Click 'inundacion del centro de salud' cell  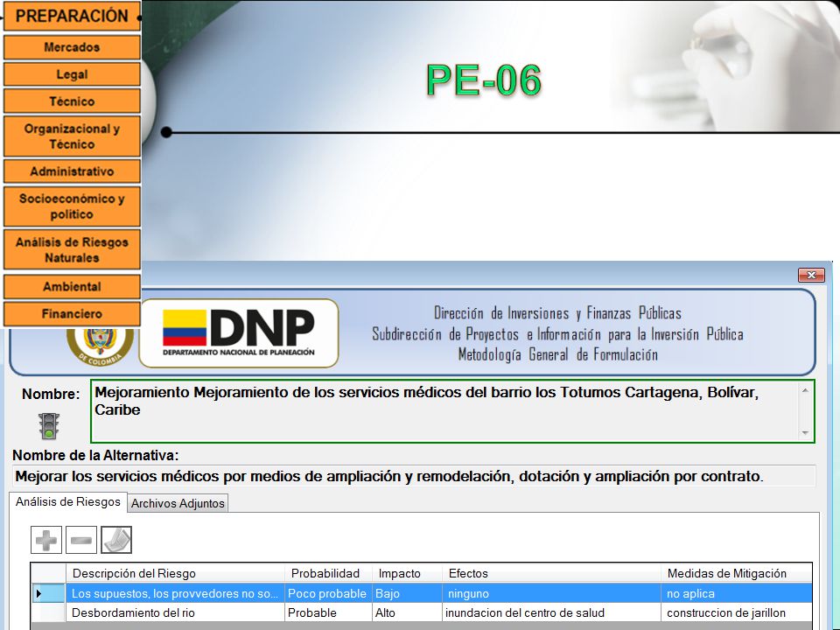552,612
